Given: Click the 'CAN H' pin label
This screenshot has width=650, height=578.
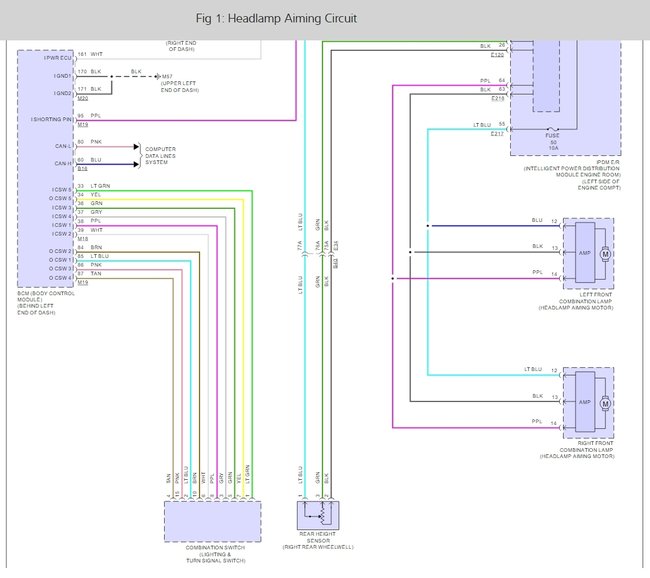Looking at the screenshot, I should (63, 163).
